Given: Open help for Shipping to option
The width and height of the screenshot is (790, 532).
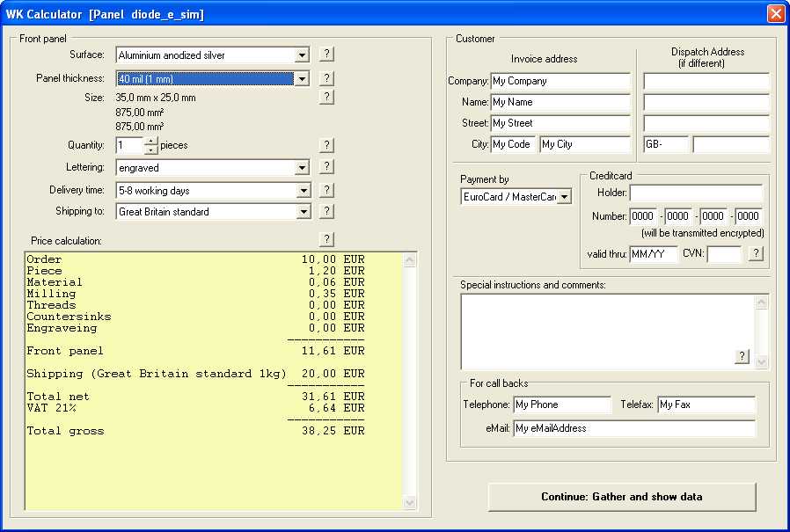Looking at the screenshot, I should pyautogui.click(x=326, y=211).
